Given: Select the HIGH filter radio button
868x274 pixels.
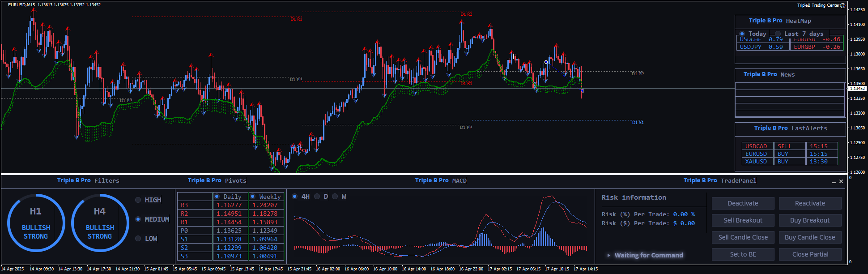Looking at the screenshot, I should coord(138,200).
